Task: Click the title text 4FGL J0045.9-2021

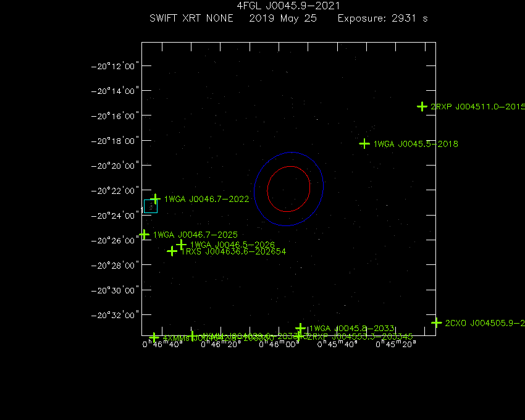Action: tap(288, 6)
